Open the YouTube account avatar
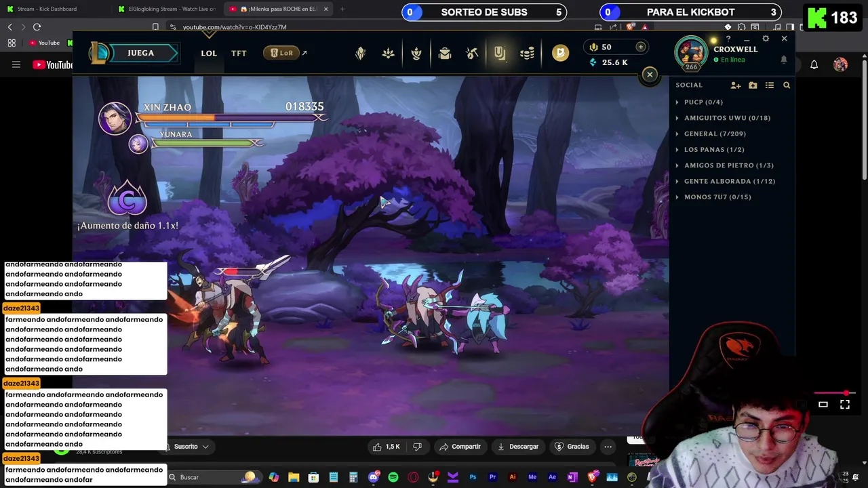Image resolution: width=868 pixels, height=488 pixels. [840, 64]
